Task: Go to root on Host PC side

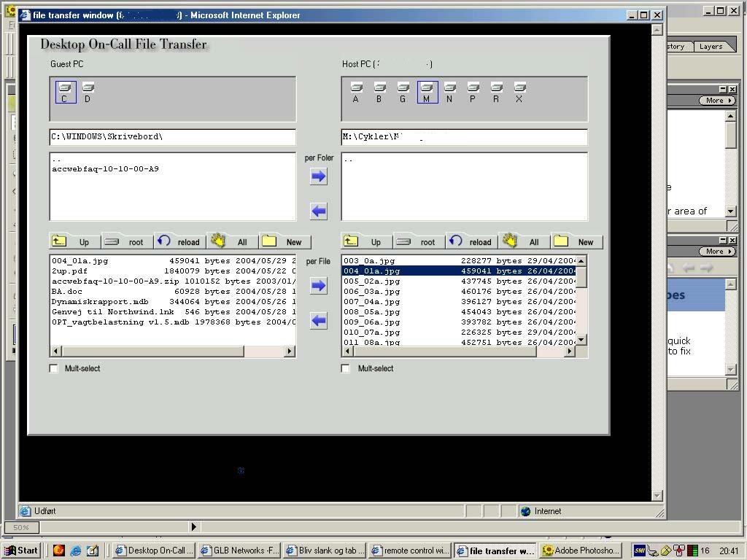Action: coord(419,241)
